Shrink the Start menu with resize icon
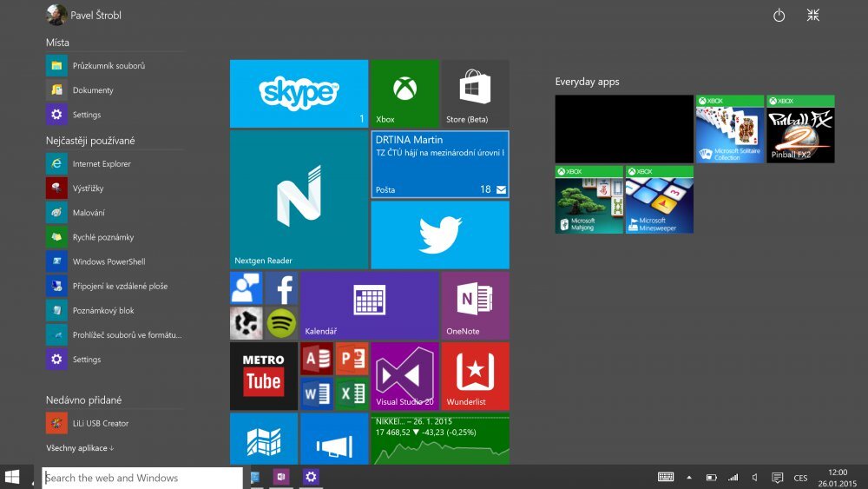Screen dimensions: 868x489 tap(812, 16)
